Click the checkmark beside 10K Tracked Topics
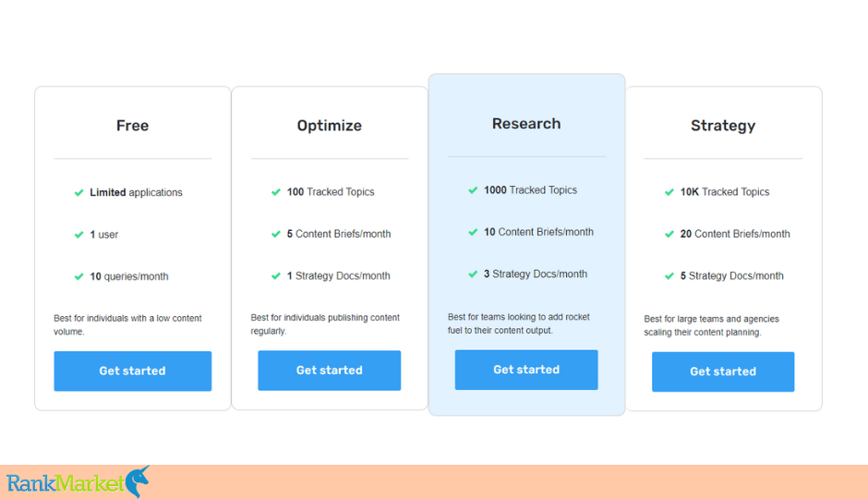 [x=669, y=192]
